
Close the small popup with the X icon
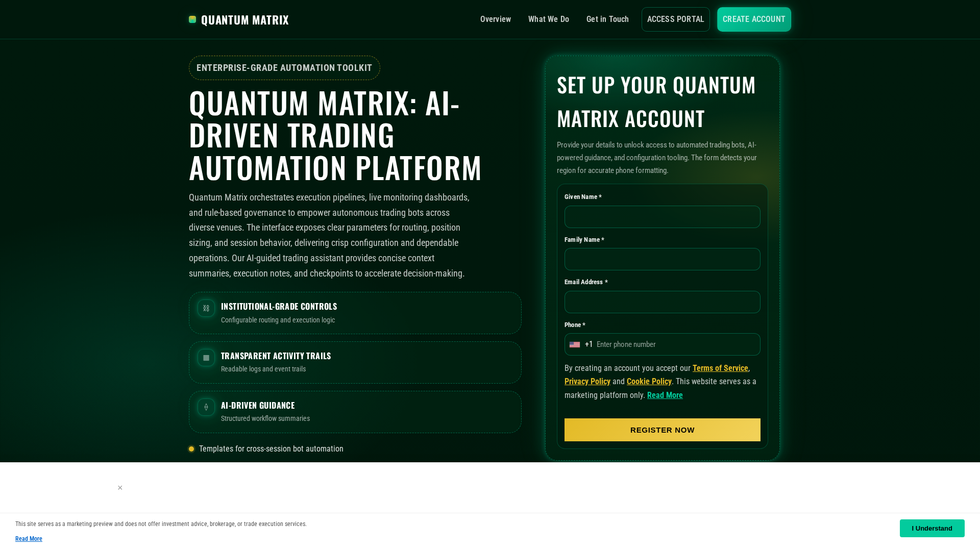point(120,488)
